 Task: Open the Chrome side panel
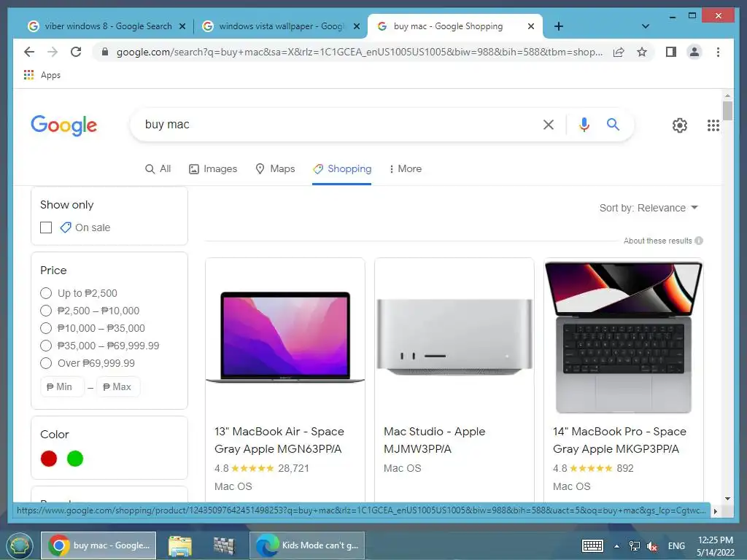[x=671, y=52]
